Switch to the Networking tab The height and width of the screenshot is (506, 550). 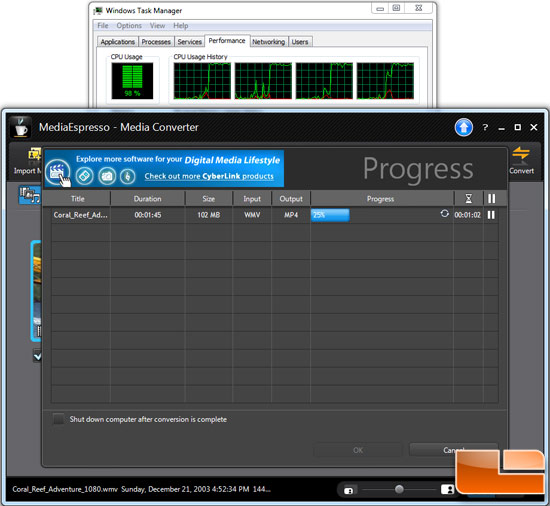269,42
